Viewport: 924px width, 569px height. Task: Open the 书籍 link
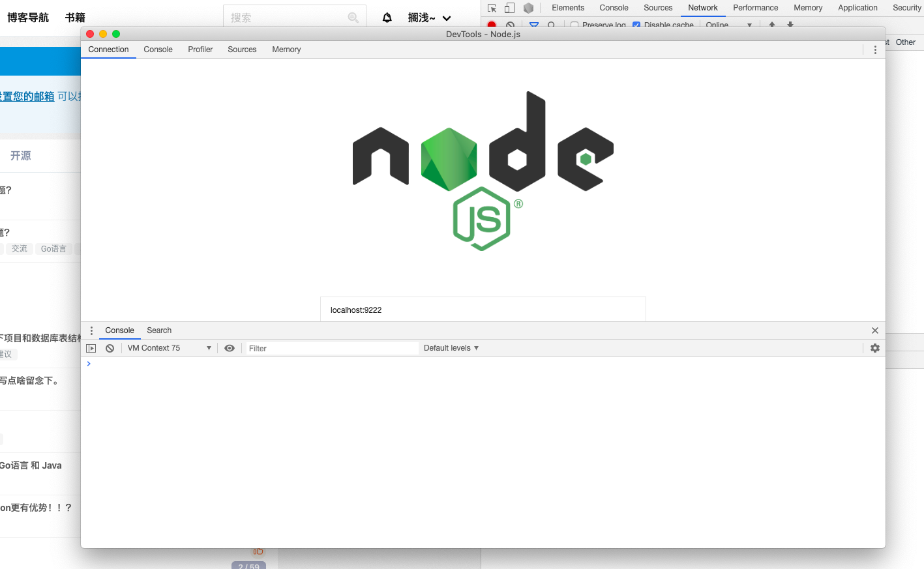pos(75,18)
